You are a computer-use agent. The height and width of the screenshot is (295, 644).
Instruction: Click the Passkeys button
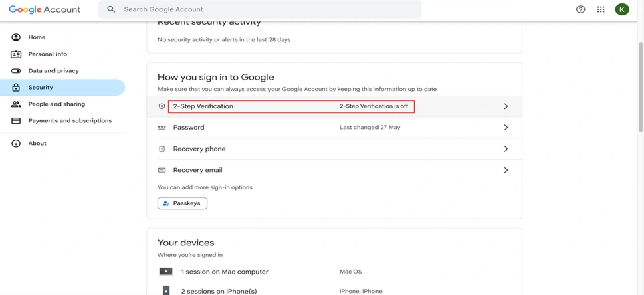(183, 203)
